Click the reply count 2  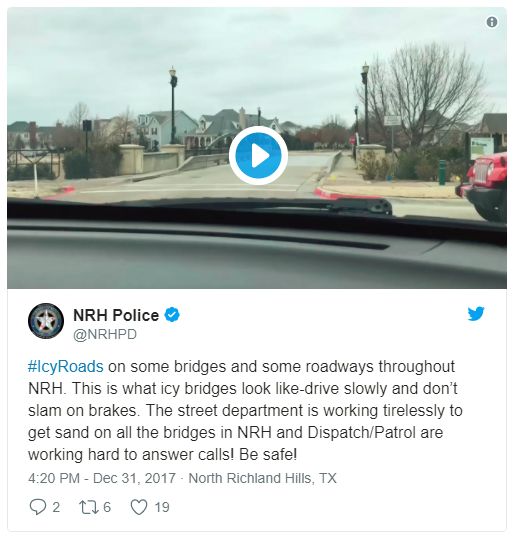point(56,507)
